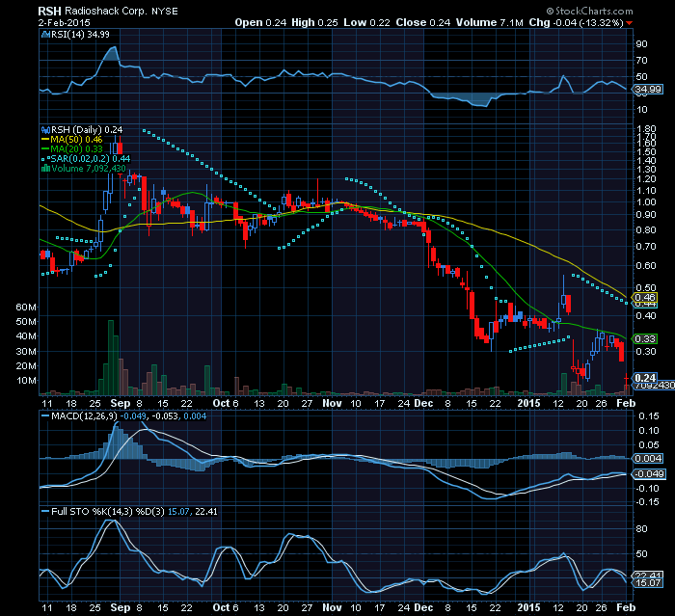The image size is (675, 616).
Task: Click the 60M label on volume axis
Action: point(26,307)
